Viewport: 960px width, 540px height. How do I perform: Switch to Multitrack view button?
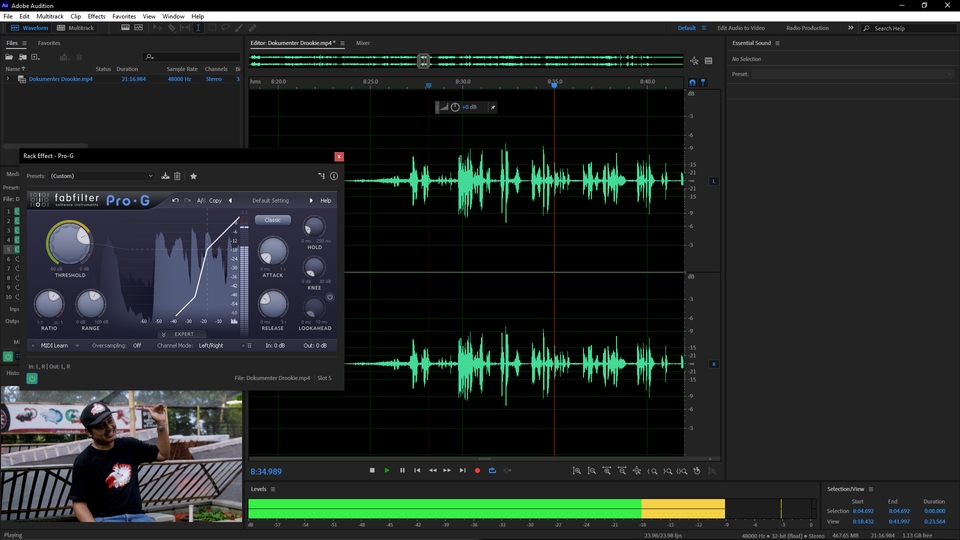point(75,28)
